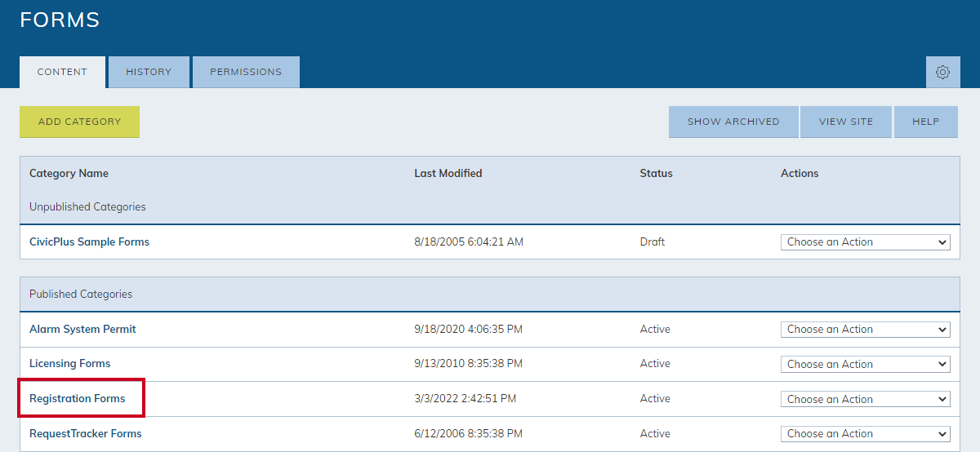
Task: Switch to the History tab
Action: 149,72
